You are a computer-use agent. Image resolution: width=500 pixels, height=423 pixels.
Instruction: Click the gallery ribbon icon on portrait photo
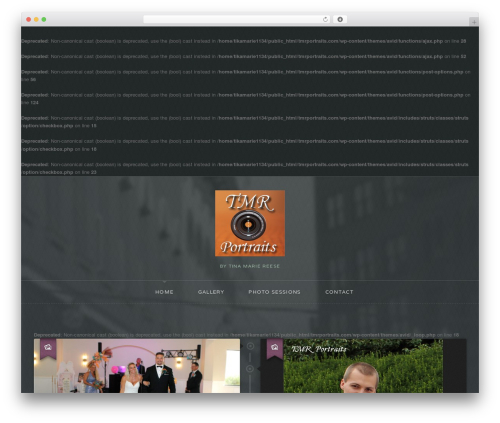tap(275, 348)
